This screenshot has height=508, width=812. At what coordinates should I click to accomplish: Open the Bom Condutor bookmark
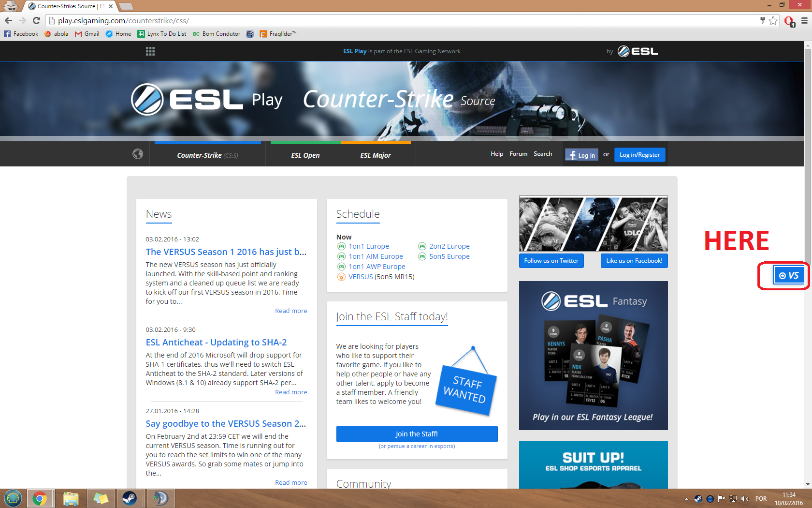[x=216, y=34]
